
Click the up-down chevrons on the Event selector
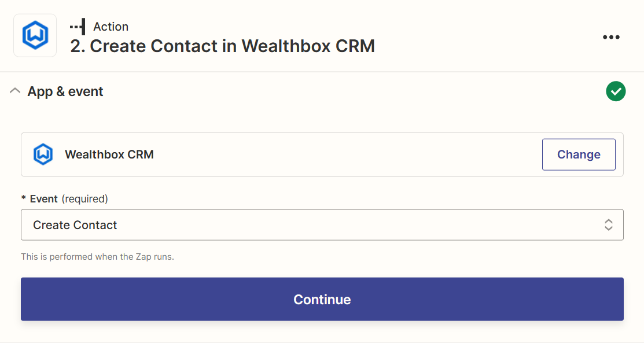608,225
